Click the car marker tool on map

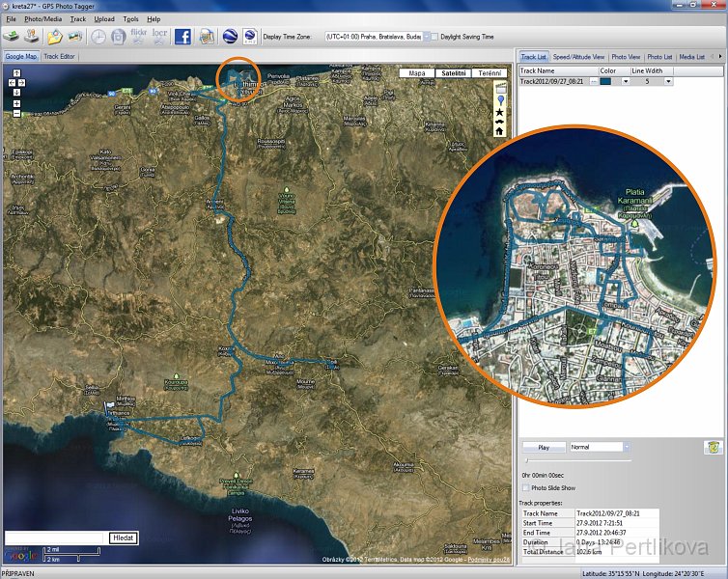pyautogui.click(x=499, y=121)
